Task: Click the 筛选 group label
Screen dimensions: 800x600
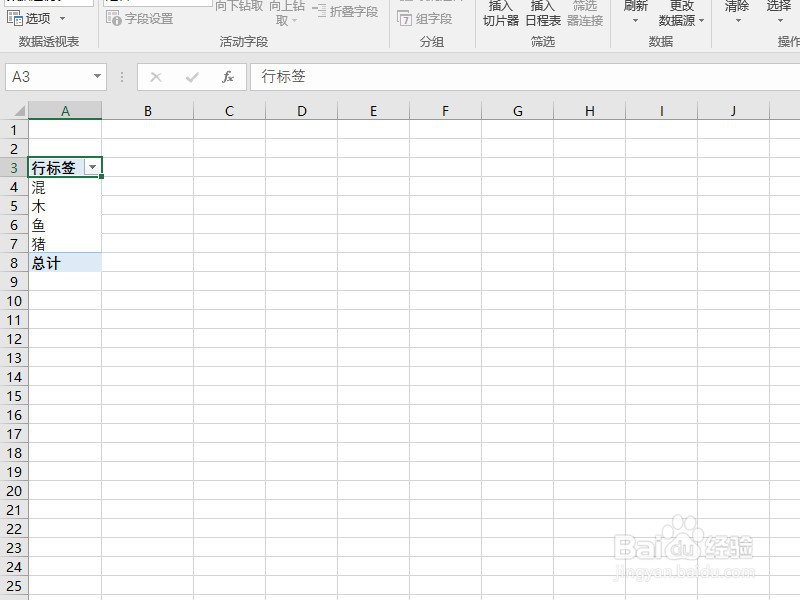Action: point(543,42)
